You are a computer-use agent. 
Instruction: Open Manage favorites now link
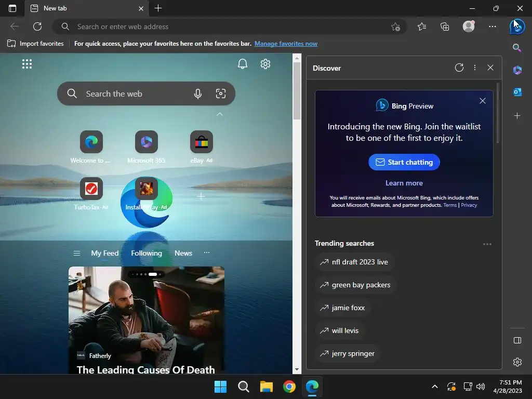coord(286,44)
